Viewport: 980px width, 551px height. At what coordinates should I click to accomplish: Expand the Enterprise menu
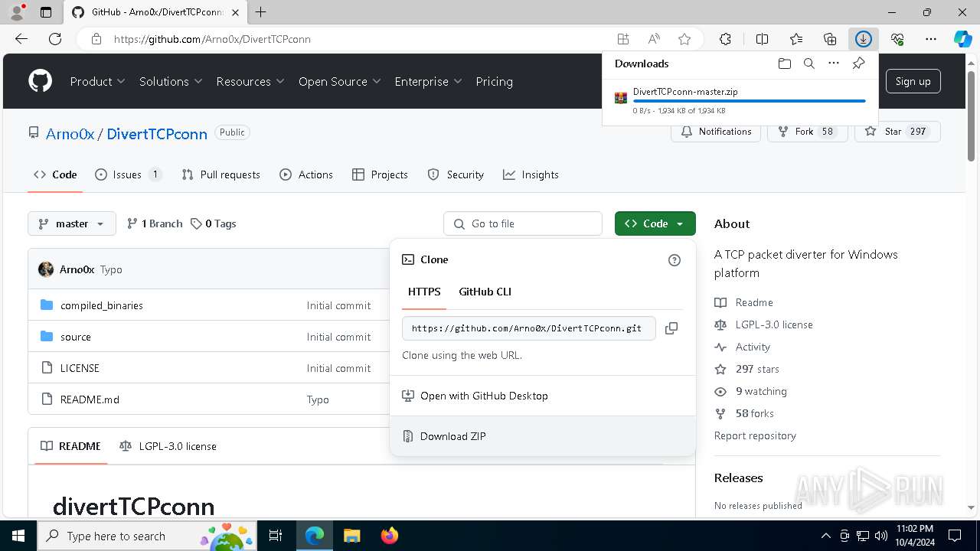[428, 81]
